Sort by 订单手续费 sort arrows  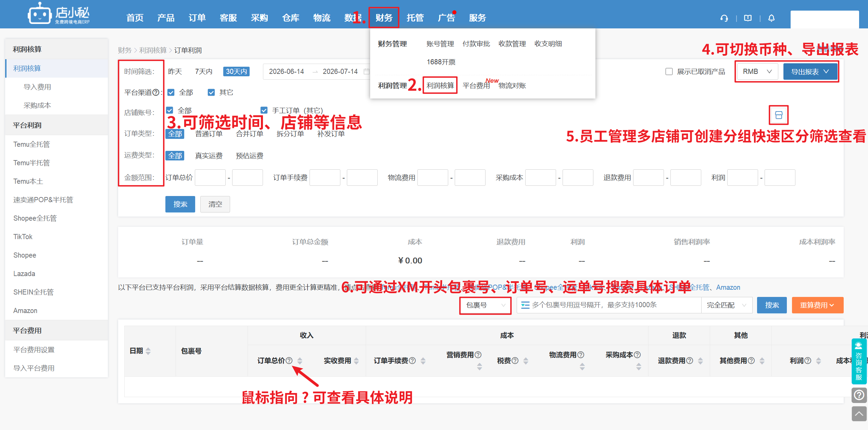pyautogui.click(x=423, y=361)
